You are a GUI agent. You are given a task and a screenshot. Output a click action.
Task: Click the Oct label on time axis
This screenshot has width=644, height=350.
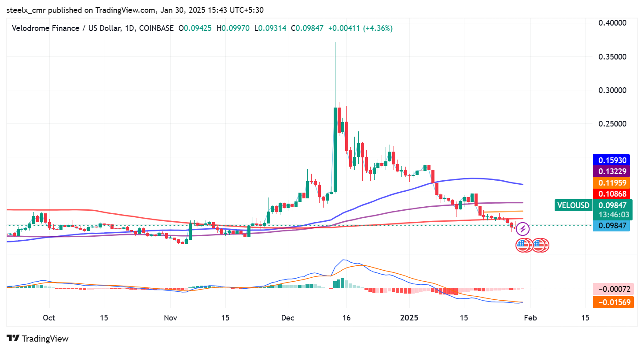click(49, 318)
